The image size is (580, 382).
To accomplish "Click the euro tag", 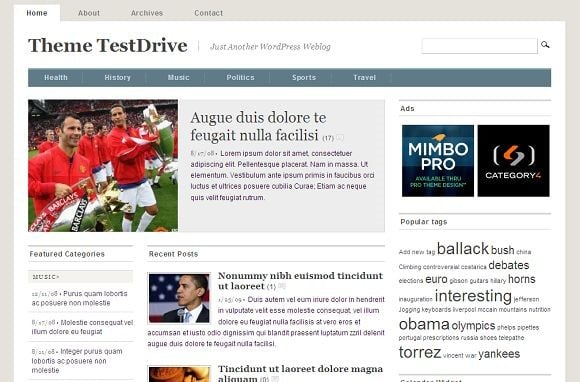I will pos(436,279).
